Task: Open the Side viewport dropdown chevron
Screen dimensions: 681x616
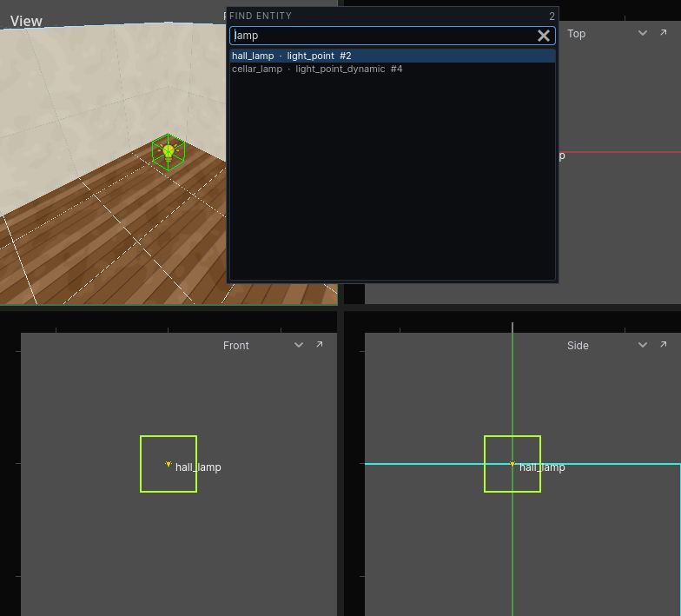Action: pyautogui.click(x=643, y=346)
